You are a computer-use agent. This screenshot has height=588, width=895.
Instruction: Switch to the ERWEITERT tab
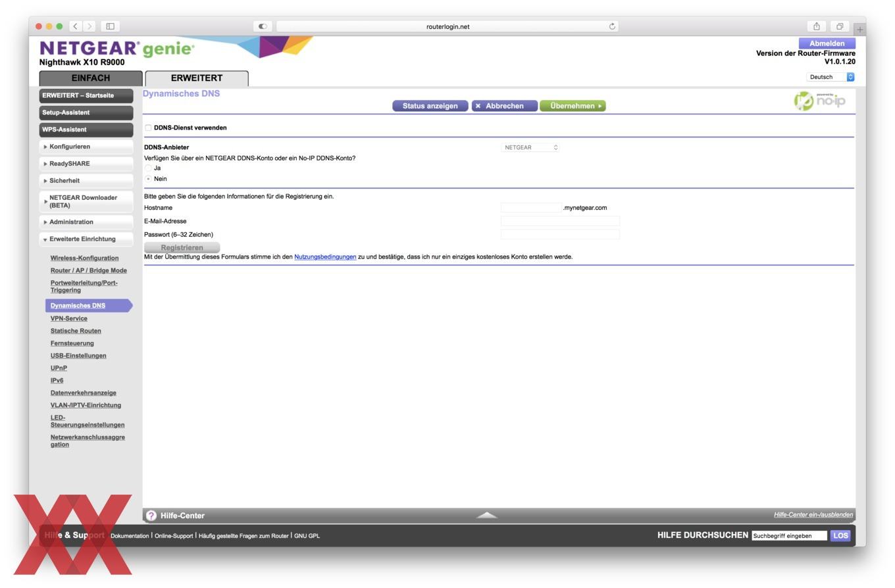click(x=197, y=78)
